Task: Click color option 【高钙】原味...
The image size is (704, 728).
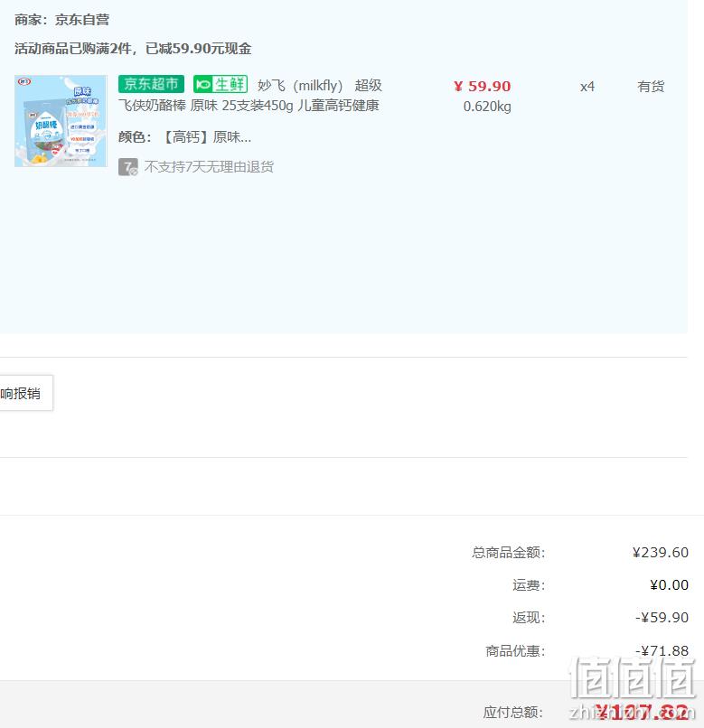Action: click(x=206, y=137)
